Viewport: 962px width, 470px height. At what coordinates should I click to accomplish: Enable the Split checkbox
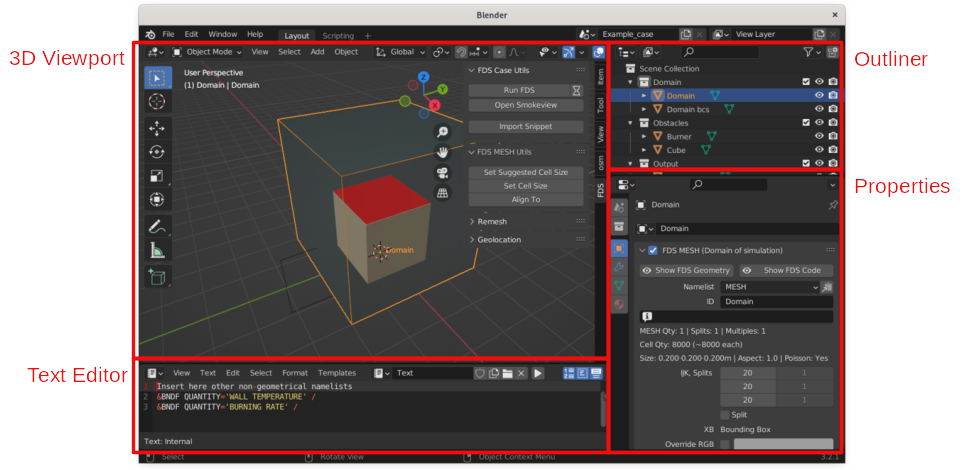pyautogui.click(x=725, y=415)
